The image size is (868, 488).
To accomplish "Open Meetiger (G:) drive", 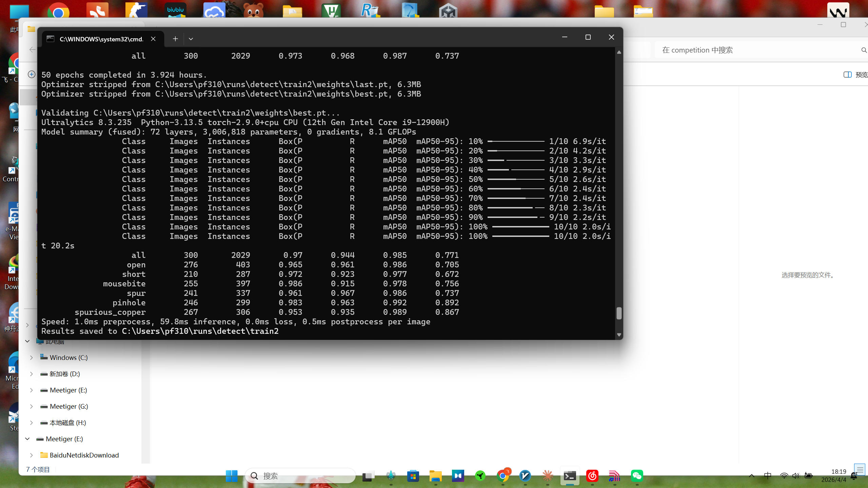I will point(68,406).
